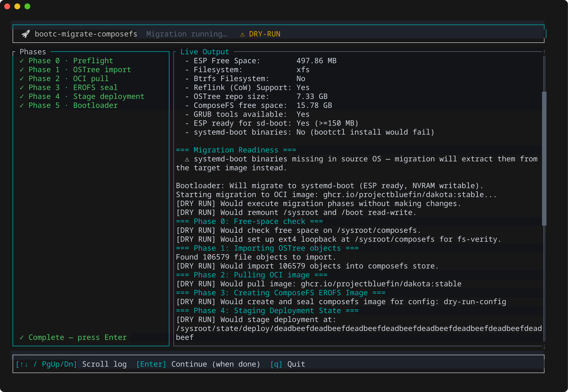
Task: Click Found 106579 file objects line
Action: point(256,257)
